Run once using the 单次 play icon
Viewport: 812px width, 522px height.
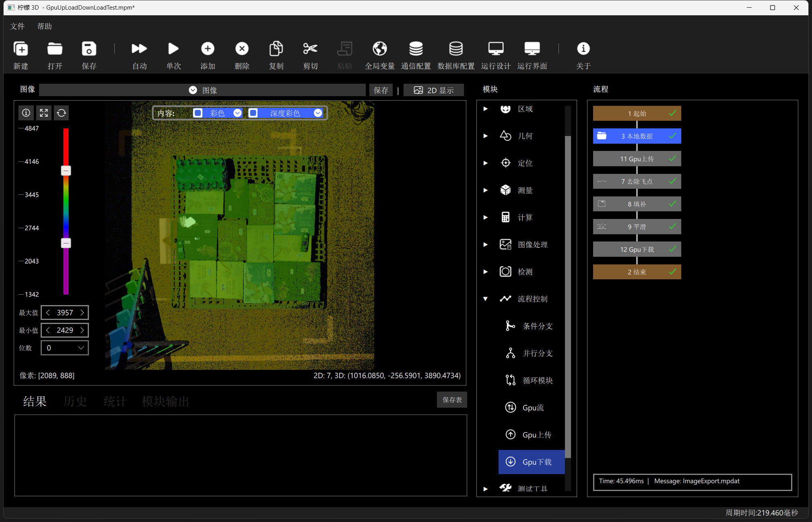[x=173, y=49]
